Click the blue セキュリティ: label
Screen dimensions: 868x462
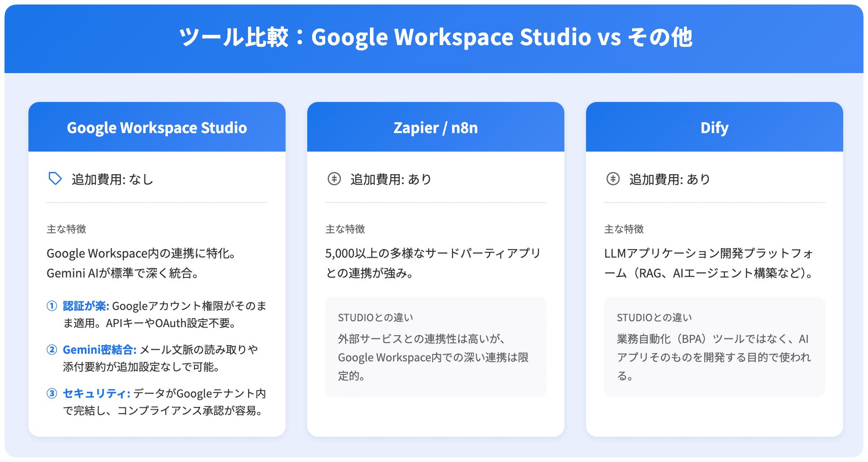click(96, 393)
